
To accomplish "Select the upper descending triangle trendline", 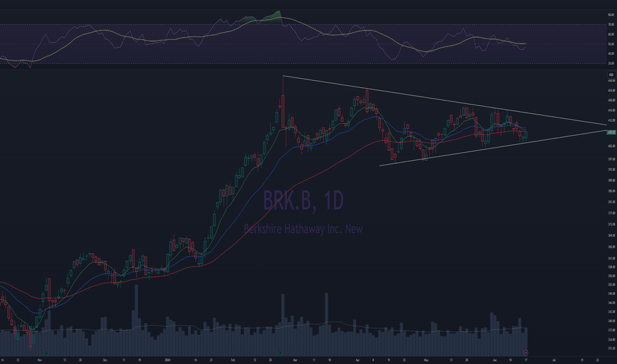I will [x=445, y=101].
